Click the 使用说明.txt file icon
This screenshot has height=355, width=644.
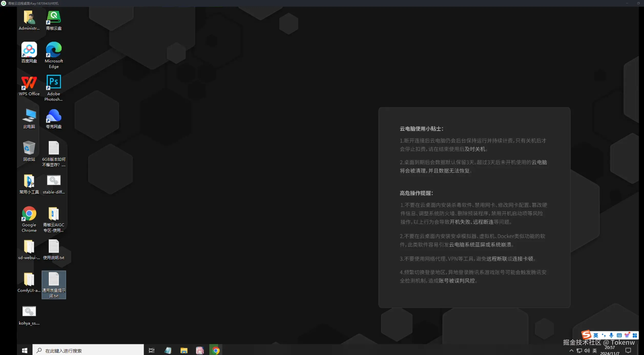click(54, 246)
